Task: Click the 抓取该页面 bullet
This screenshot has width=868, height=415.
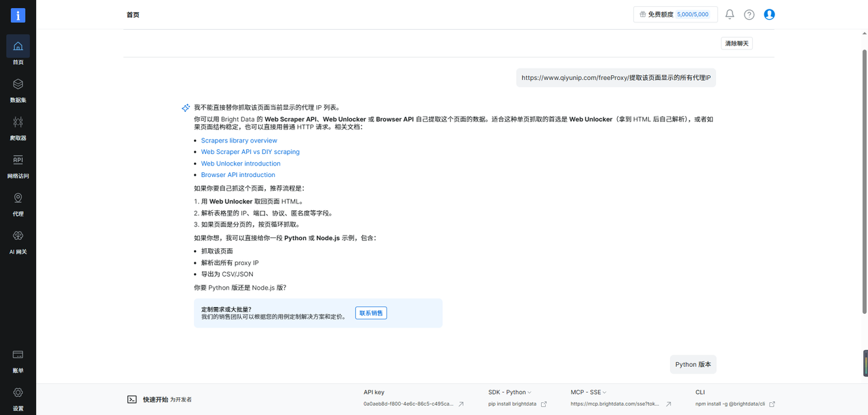Action: click(x=217, y=251)
